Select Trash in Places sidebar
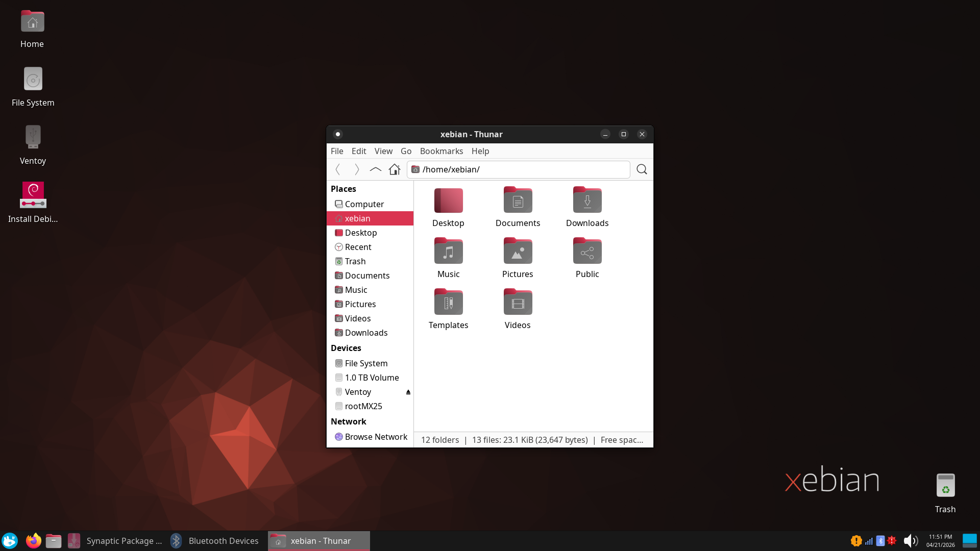Screen dimensions: 980x551 click(x=355, y=261)
